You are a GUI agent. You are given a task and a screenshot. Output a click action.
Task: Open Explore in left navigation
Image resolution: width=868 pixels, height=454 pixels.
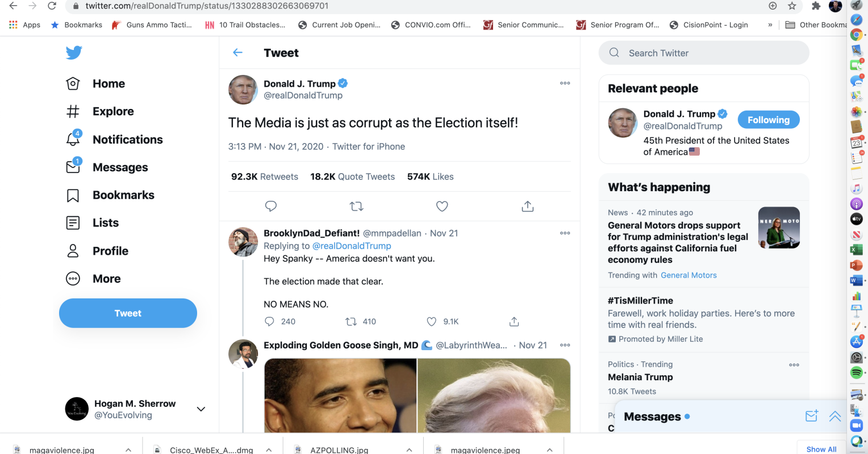113,111
